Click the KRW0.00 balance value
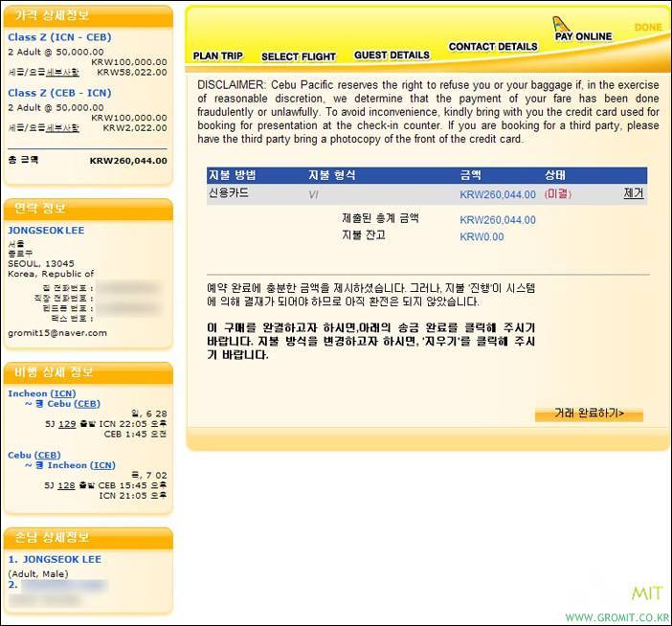The height and width of the screenshot is (626, 672). click(x=482, y=237)
